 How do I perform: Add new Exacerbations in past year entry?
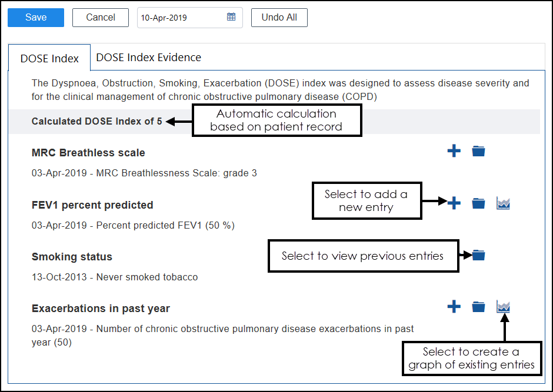(x=454, y=307)
